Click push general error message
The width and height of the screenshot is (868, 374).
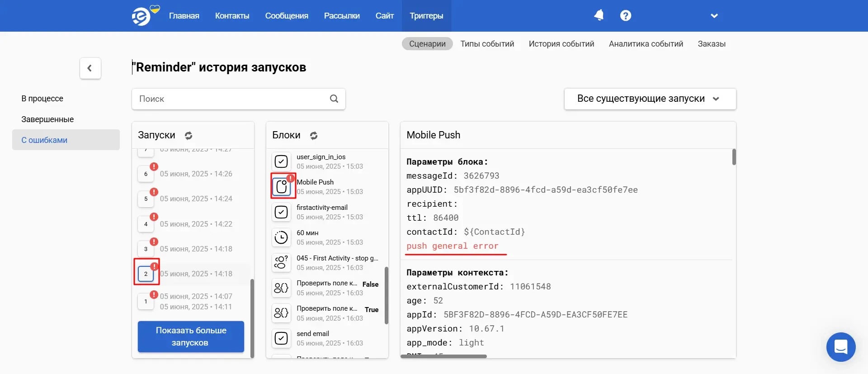pos(452,246)
